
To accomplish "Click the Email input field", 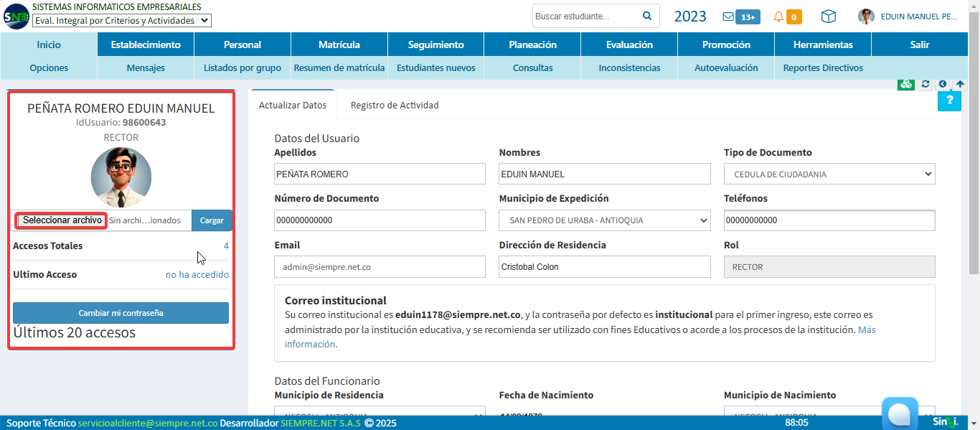I will point(380,266).
